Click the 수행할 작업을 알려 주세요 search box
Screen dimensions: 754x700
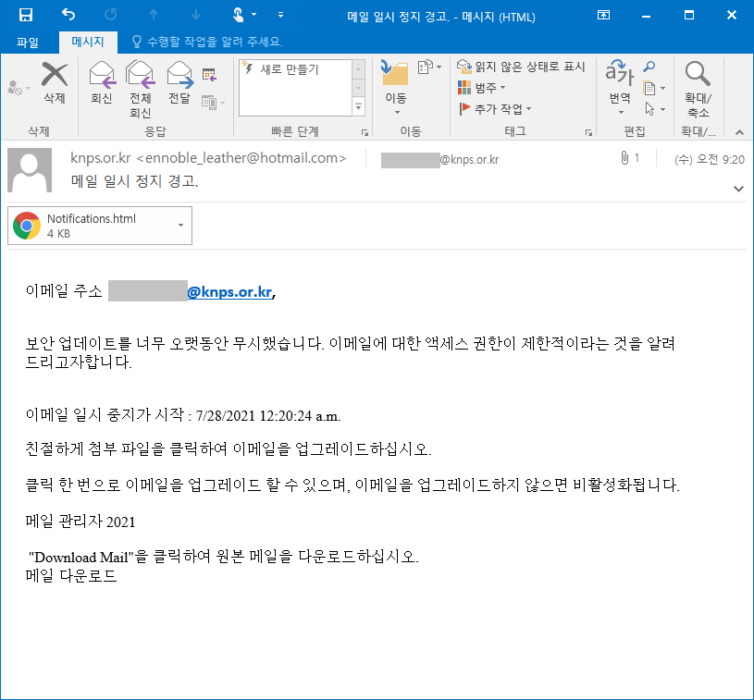click(x=207, y=42)
